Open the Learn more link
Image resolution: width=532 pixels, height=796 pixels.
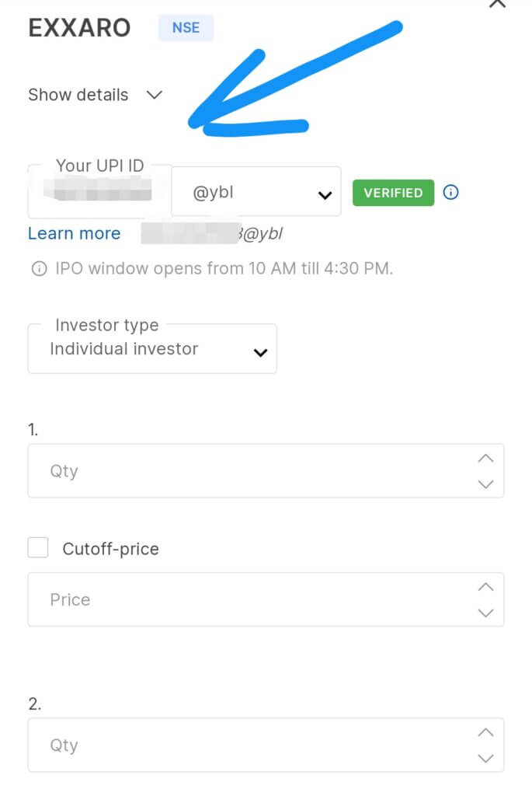(74, 233)
